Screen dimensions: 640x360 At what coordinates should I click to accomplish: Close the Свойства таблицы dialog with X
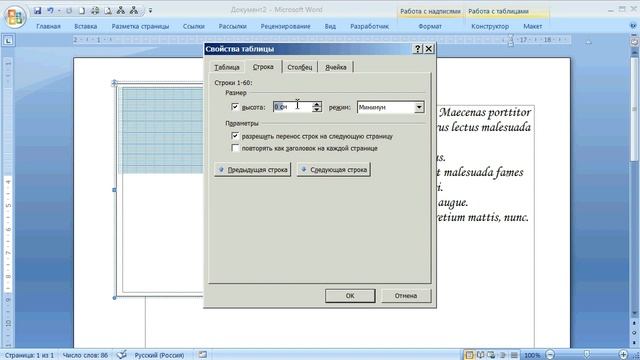[x=429, y=49]
